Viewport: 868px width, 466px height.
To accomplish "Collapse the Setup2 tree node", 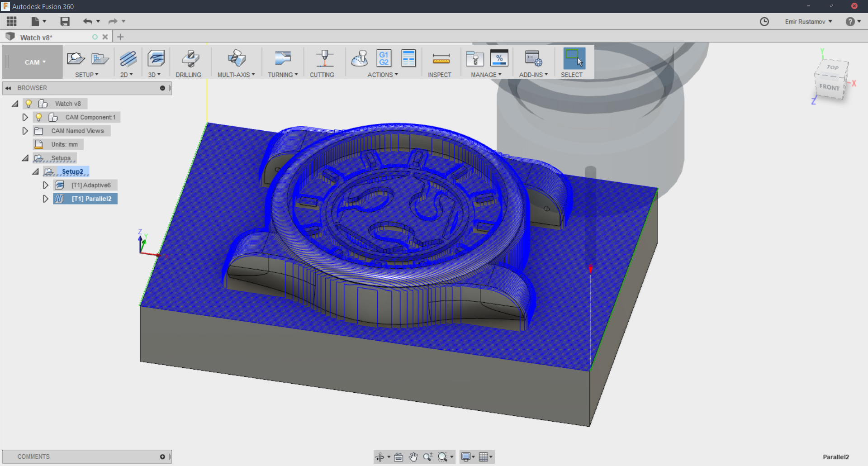I will tap(35, 171).
